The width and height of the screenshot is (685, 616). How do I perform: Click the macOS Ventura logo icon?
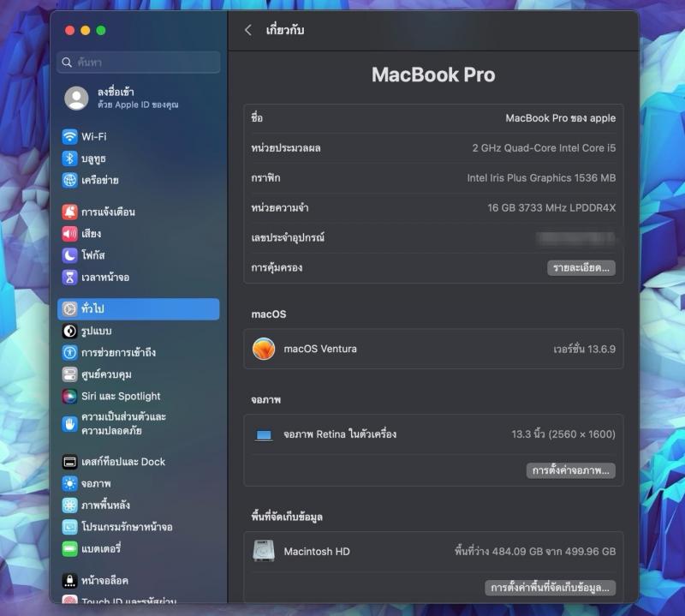[x=264, y=349]
